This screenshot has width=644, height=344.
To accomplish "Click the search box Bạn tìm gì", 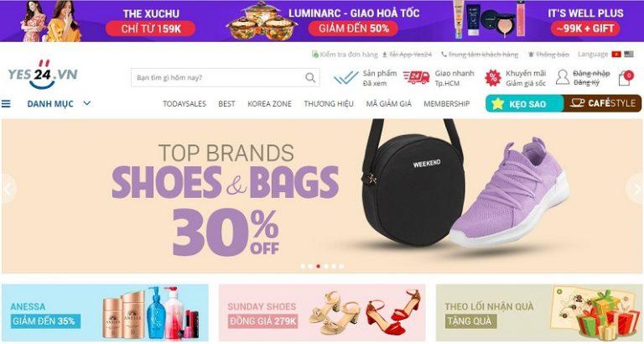I will (x=225, y=77).
